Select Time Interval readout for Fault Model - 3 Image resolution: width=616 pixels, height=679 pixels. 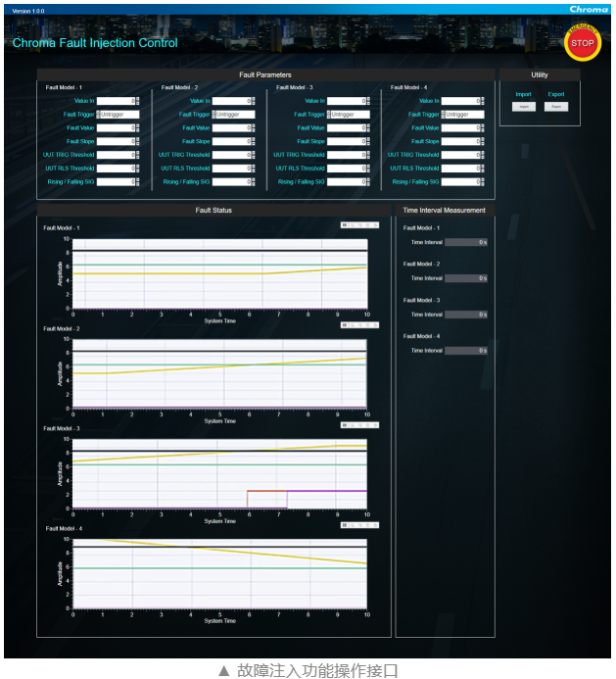[x=466, y=315]
